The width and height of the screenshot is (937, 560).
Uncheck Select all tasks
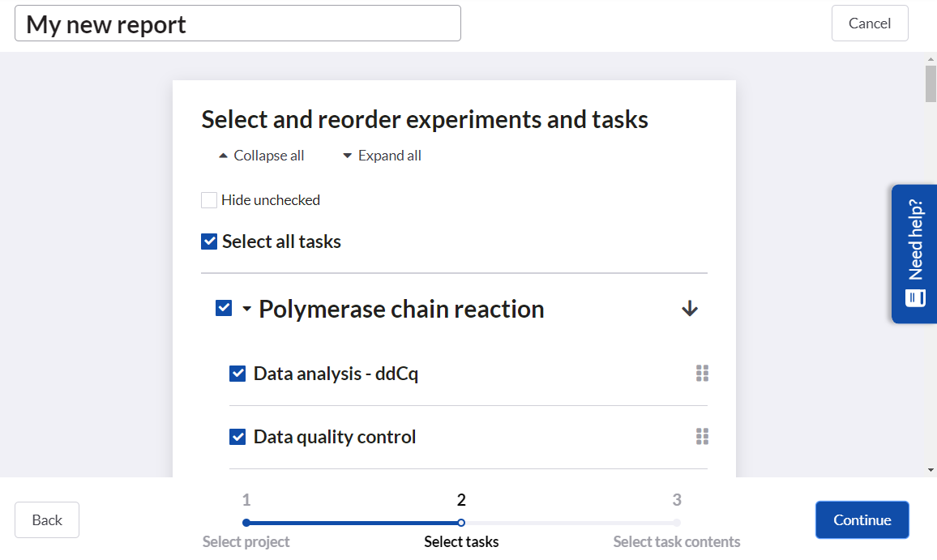209,242
